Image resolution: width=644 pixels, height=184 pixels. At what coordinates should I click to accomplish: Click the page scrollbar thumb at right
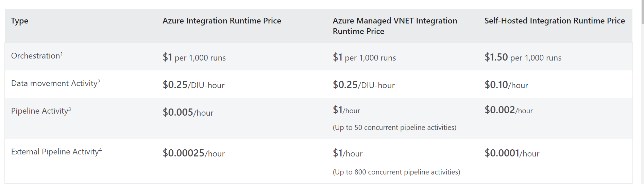pyautogui.click(x=642, y=12)
